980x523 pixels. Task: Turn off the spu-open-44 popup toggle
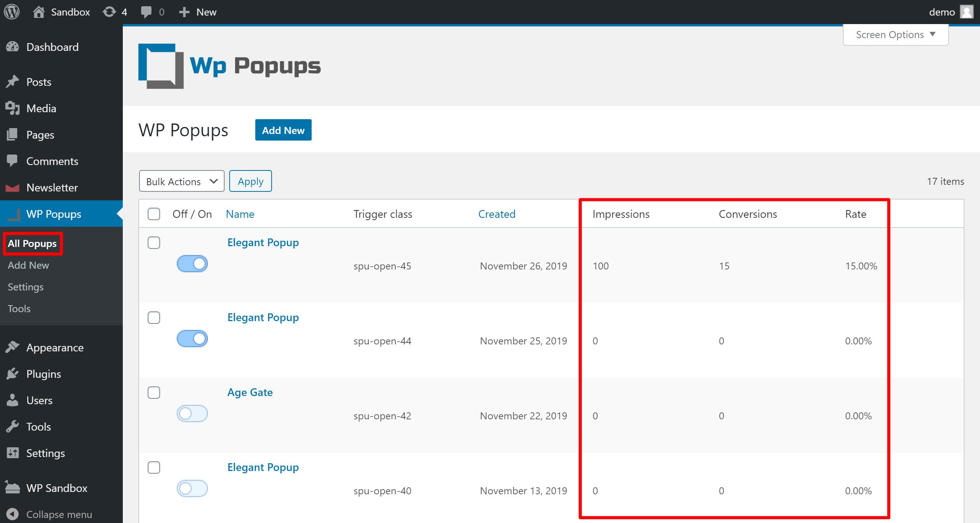point(192,339)
